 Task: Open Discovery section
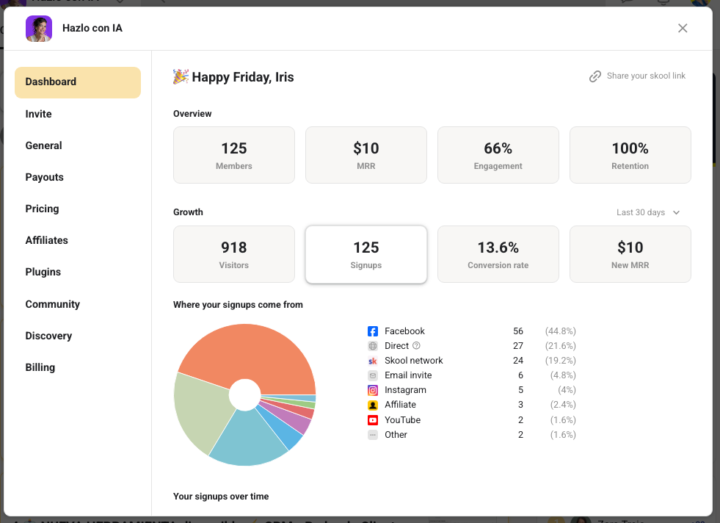[x=49, y=336]
